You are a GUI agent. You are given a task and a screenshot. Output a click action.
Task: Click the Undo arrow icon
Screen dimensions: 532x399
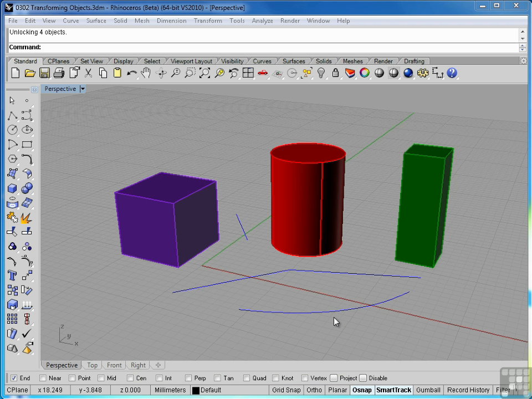pos(132,73)
